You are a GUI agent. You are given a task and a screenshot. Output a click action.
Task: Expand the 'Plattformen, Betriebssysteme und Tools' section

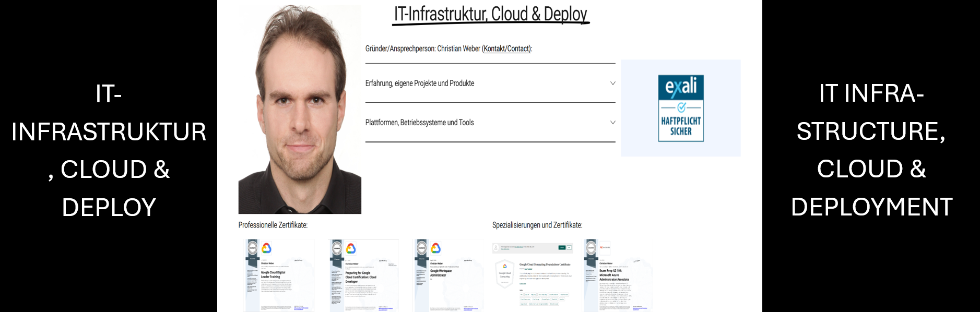[490, 123]
